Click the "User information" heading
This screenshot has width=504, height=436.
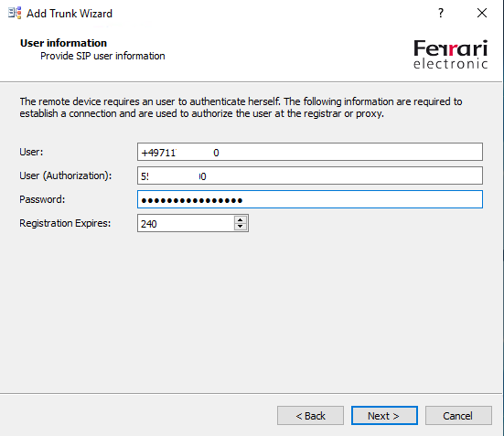tap(63, 43)
